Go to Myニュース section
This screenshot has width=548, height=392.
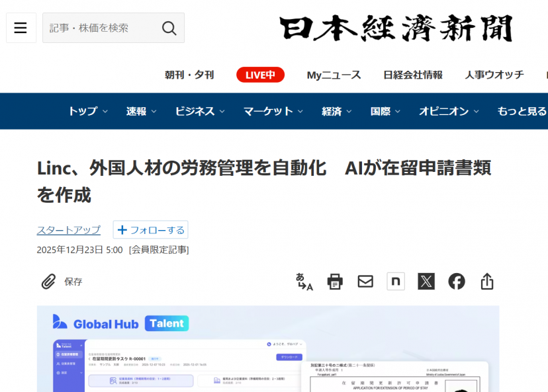click(x=334, y=75)
